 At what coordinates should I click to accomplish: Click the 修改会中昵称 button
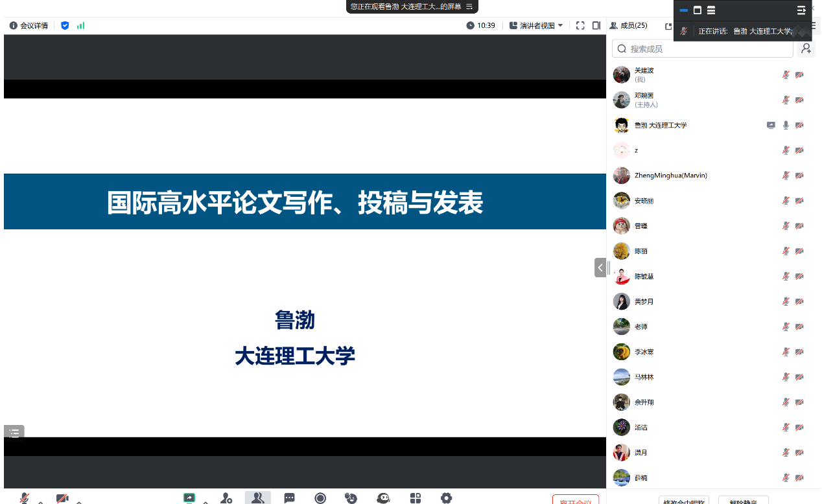(x=683, y=501)
